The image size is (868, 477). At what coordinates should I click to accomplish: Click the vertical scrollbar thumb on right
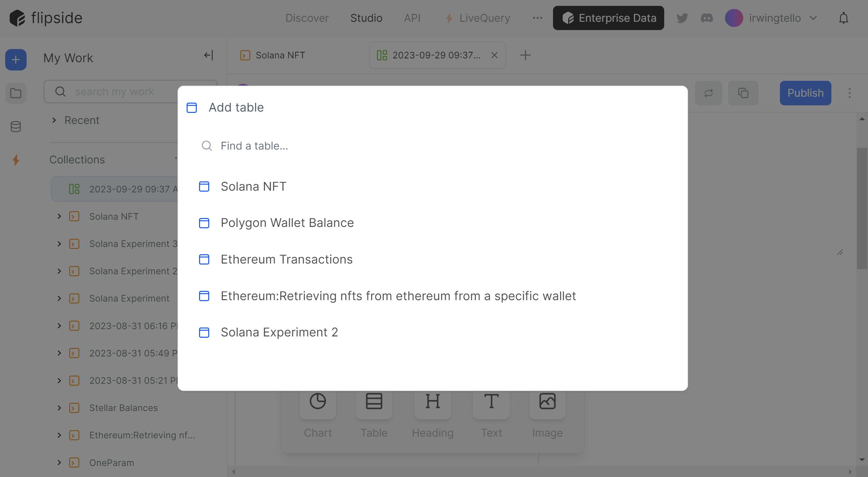862,208
